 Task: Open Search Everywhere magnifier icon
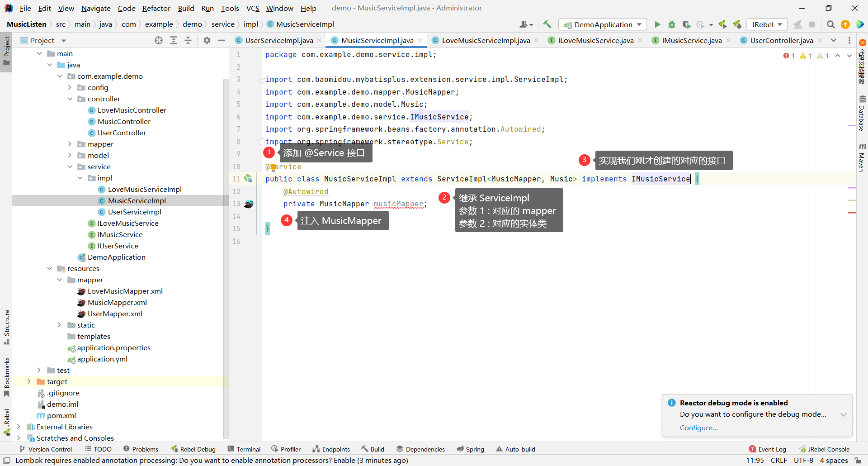(830, 24)
